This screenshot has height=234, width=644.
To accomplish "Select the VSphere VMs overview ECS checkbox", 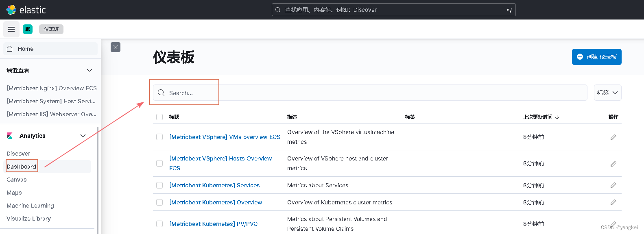I will point(159,137).
